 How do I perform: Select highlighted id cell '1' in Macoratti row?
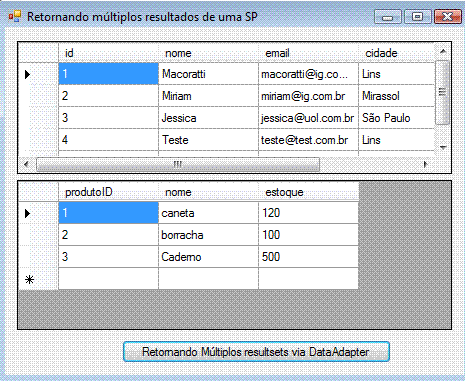[108, 74]
